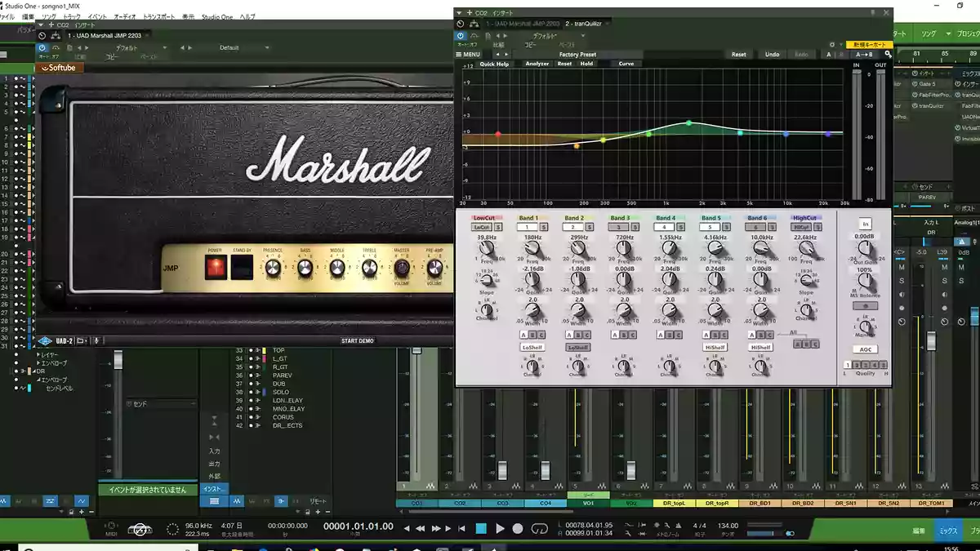Click the Band 4 Gain knob
Image resolution: width=980 pixels, height=551 pixels.
670,280
